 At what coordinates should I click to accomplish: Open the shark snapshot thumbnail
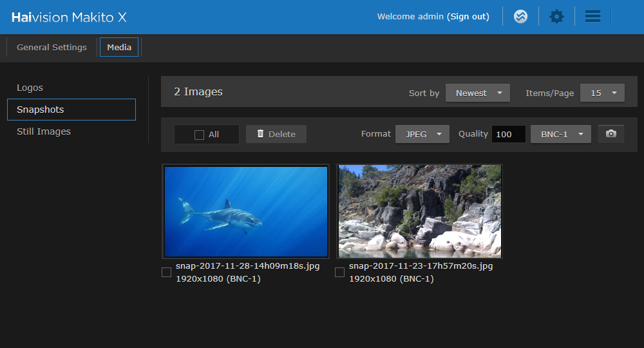click(245, 211)
